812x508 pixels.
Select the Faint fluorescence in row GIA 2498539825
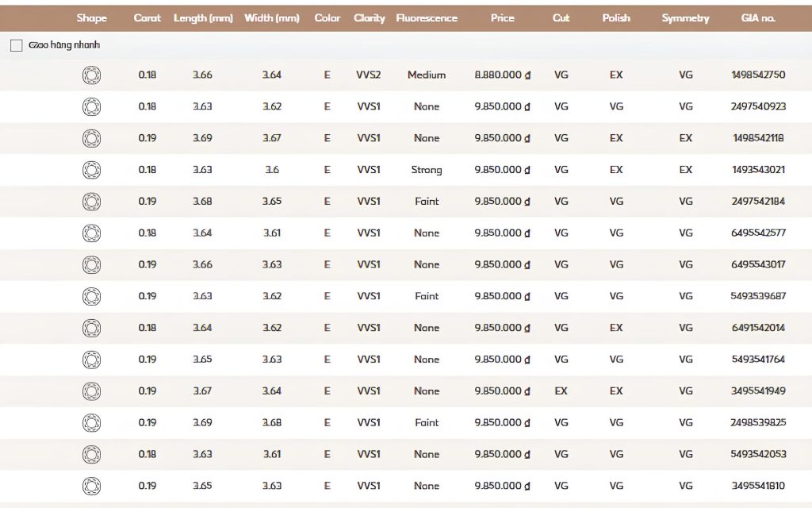(427, 422)
